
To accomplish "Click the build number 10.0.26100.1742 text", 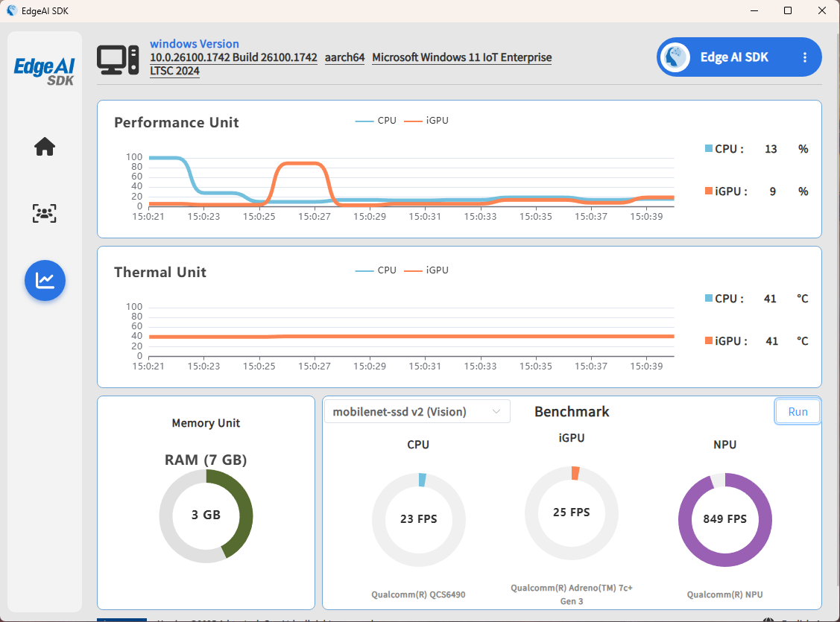I will tap(233, 57).
